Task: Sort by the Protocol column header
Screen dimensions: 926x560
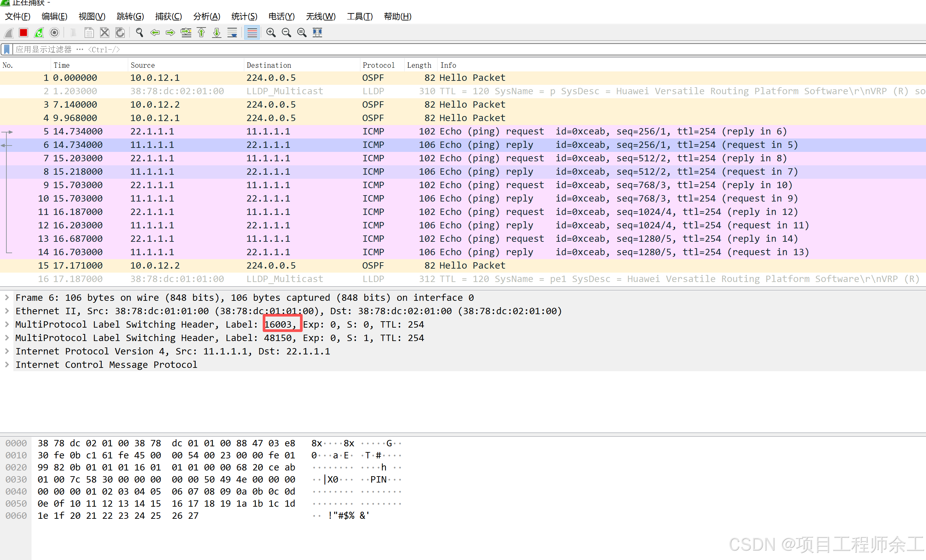Action: (x=378, y=65)
